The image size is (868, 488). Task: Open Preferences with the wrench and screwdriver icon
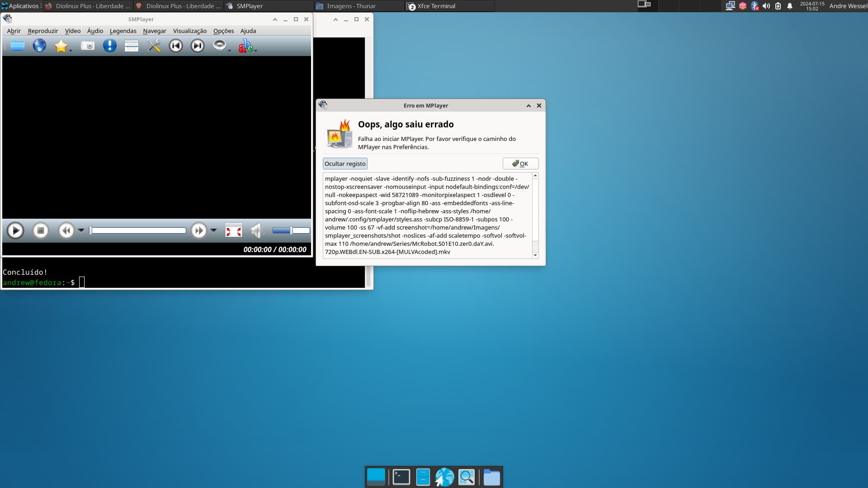(154, 46)
